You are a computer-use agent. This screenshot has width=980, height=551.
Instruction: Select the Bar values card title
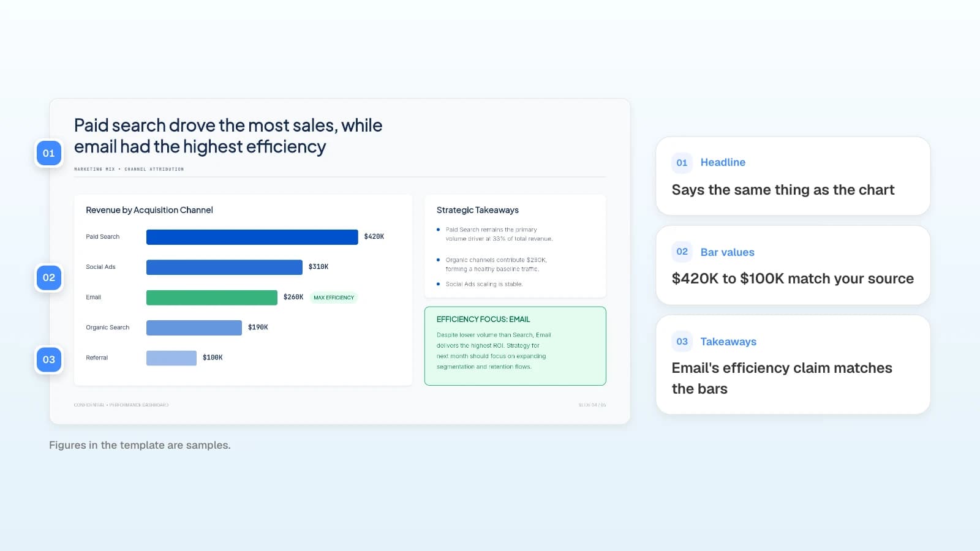(727, 252)
